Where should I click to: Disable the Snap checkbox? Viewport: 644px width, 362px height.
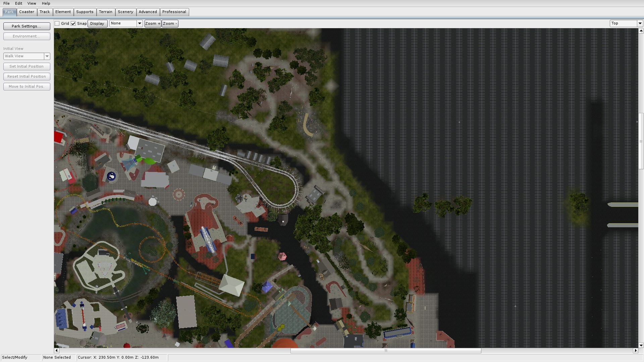(x=73, y=23)
